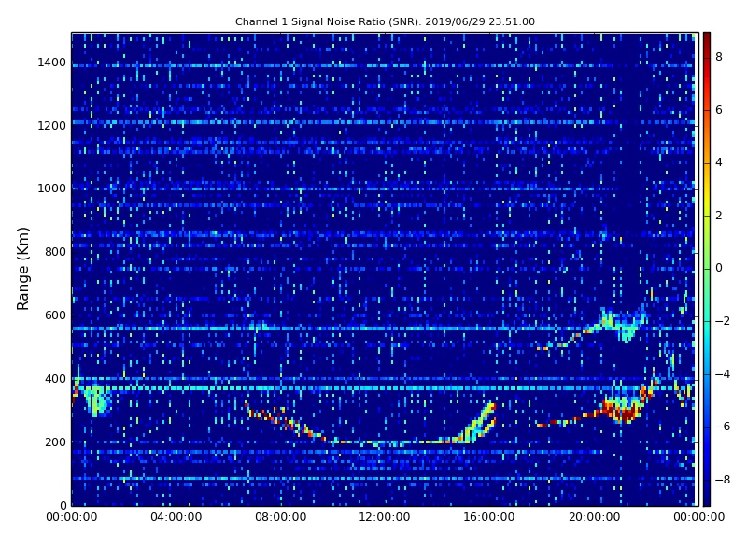Click the 1200 range tick label
The width and height of the screenshot is (747, 560).
coord(52,126)
